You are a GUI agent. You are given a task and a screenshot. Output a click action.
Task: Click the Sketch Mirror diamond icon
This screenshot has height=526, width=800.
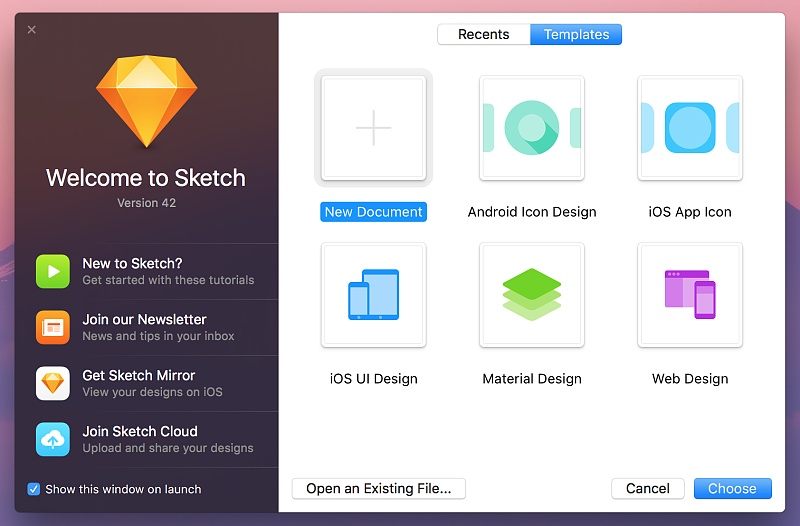(53, 383)
